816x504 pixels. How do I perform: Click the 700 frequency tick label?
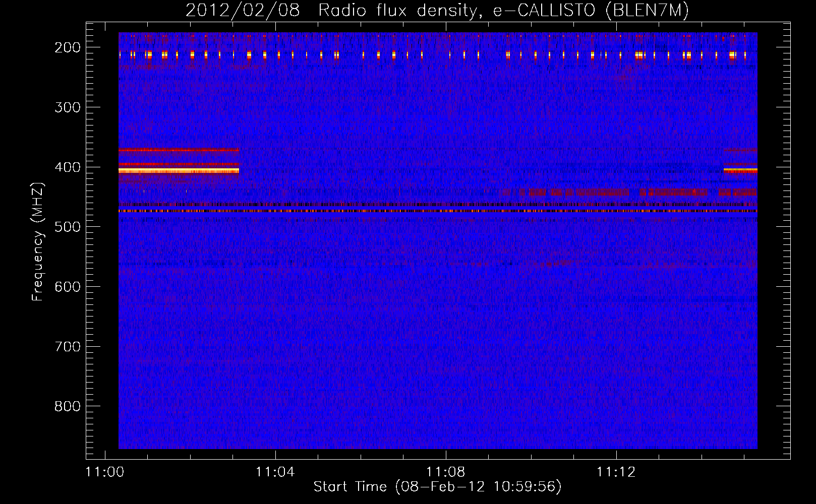(x=68, y=347)
